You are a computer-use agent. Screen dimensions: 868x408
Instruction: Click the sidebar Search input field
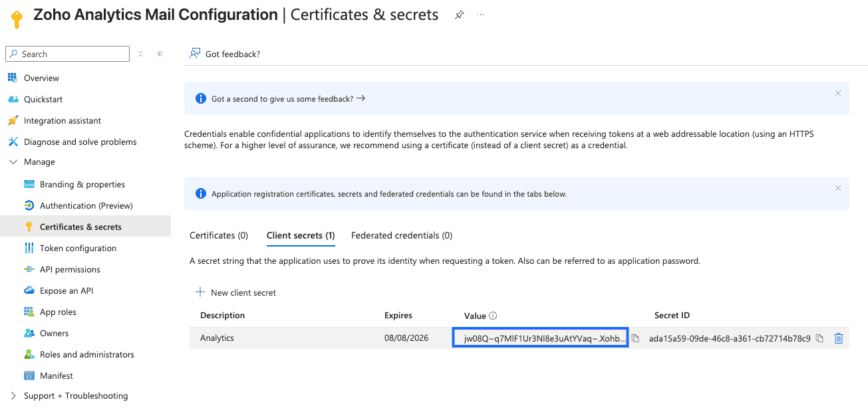73,54
